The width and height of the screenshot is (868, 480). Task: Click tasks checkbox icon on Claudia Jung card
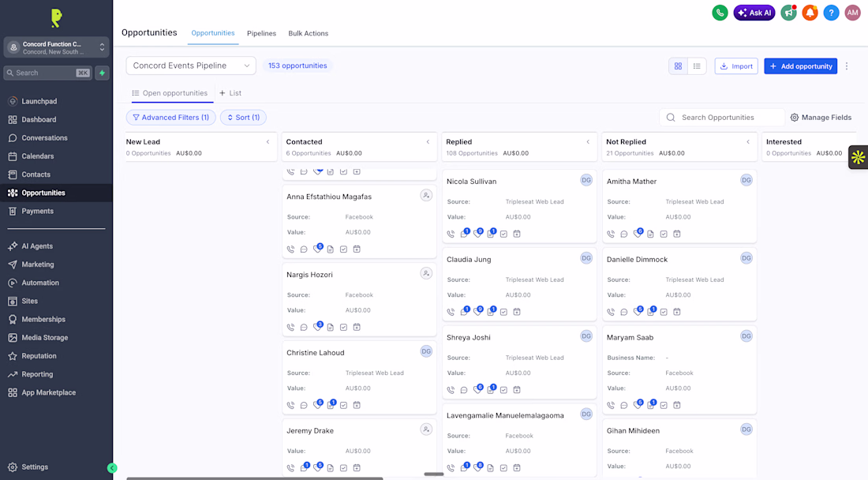(x=503, y=313)
